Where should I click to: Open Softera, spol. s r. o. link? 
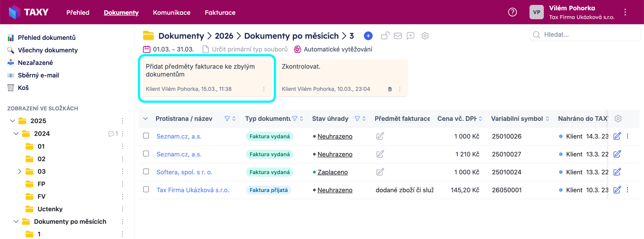click(184, 172)
